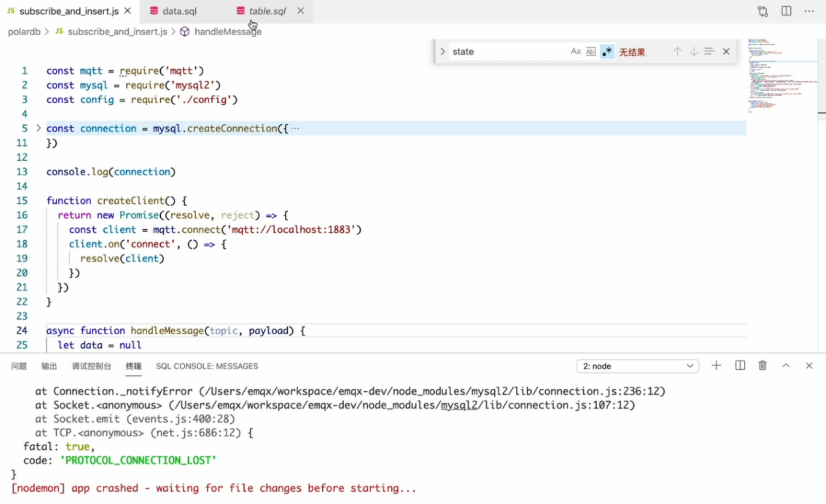Close the table.sql tab
This screenshot has height=504, width=826.
tap(301, 11)
